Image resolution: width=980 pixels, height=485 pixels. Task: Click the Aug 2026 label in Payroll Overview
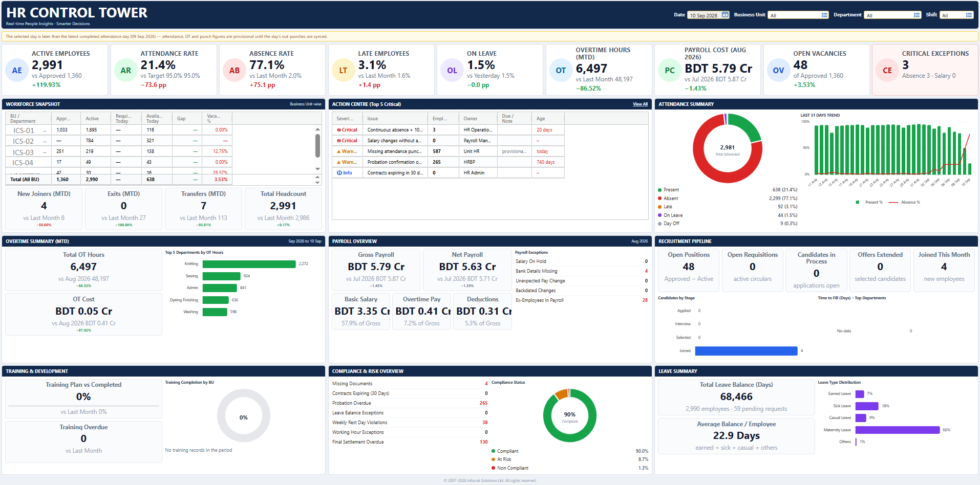(640, 241)
